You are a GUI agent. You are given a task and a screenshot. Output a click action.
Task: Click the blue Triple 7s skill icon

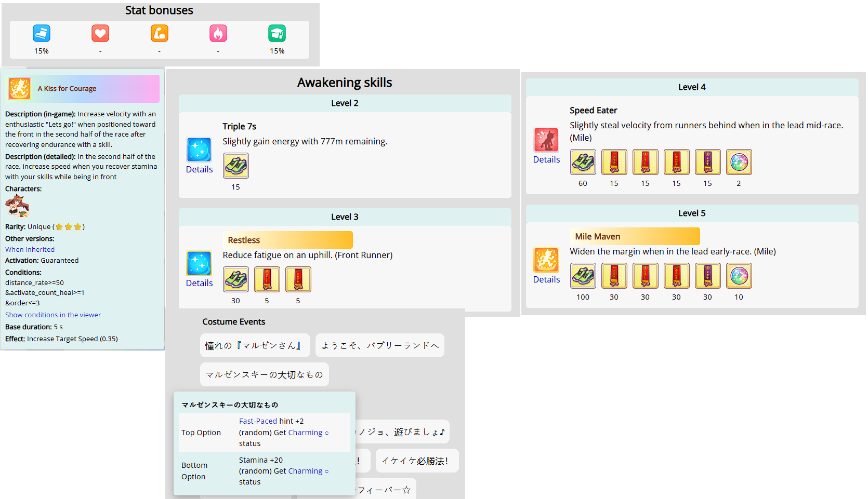(x=199, y=150)
